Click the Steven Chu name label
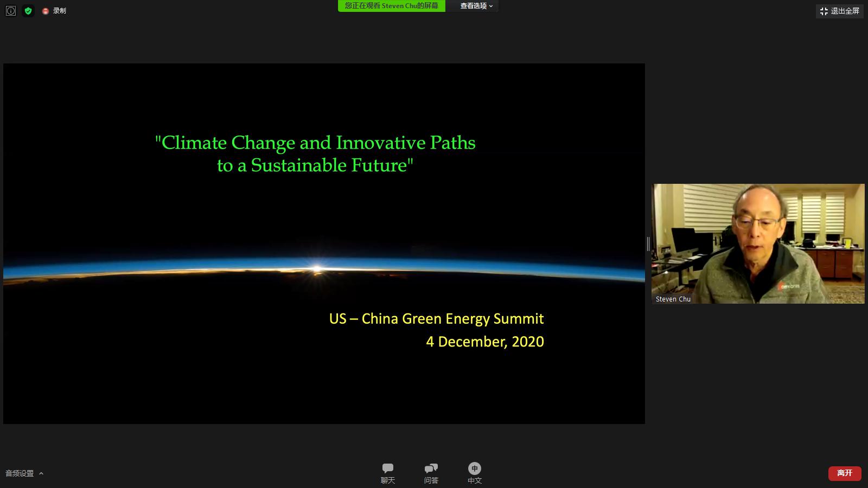 click(x=673, y=299)
